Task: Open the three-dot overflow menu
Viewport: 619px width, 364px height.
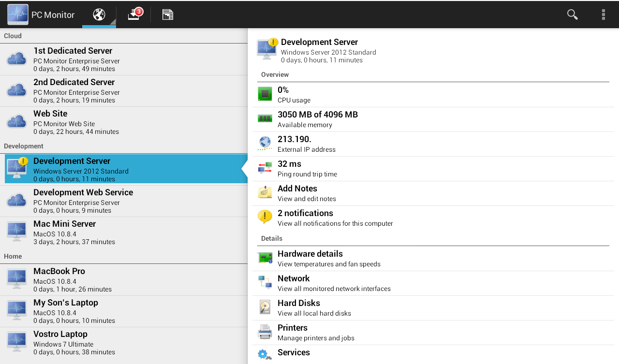Action: [x=604, y=15]
